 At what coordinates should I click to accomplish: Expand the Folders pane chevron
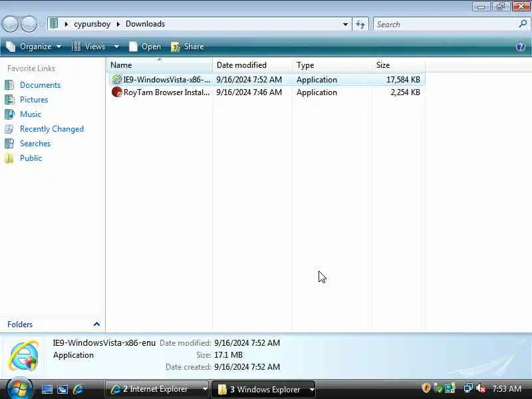[x=96, y=325]
